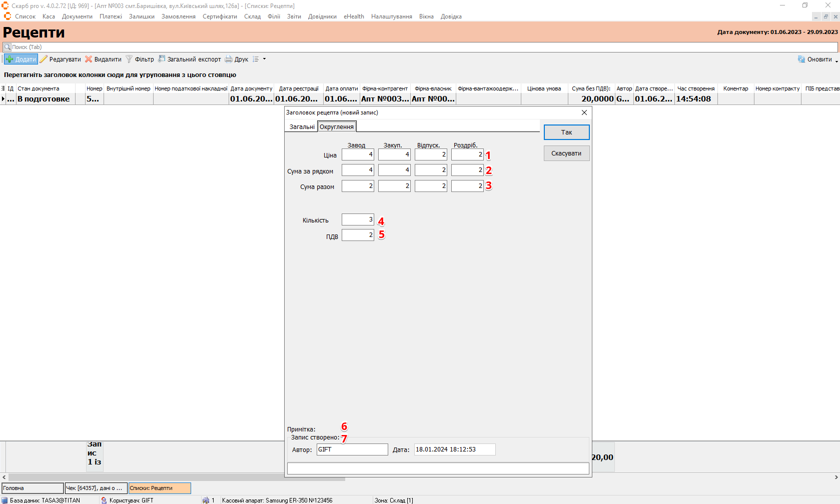The height and width of the screenshot is (504, 840).
Task: Click the search magnifier icon
Action: coord(8,47)
